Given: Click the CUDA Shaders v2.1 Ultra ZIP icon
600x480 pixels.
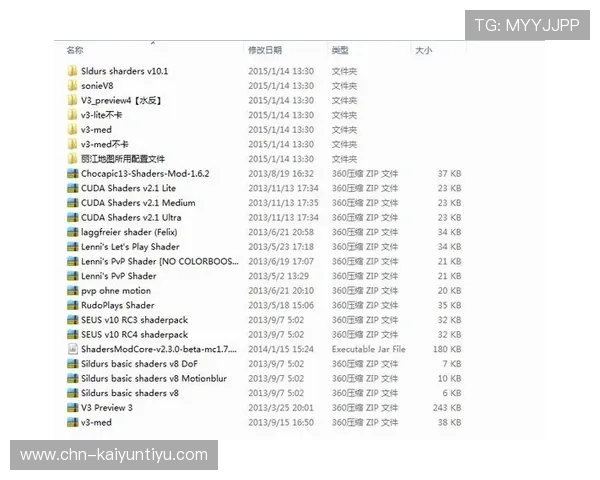Looking at the screenshot, I should tap(73, 217).
